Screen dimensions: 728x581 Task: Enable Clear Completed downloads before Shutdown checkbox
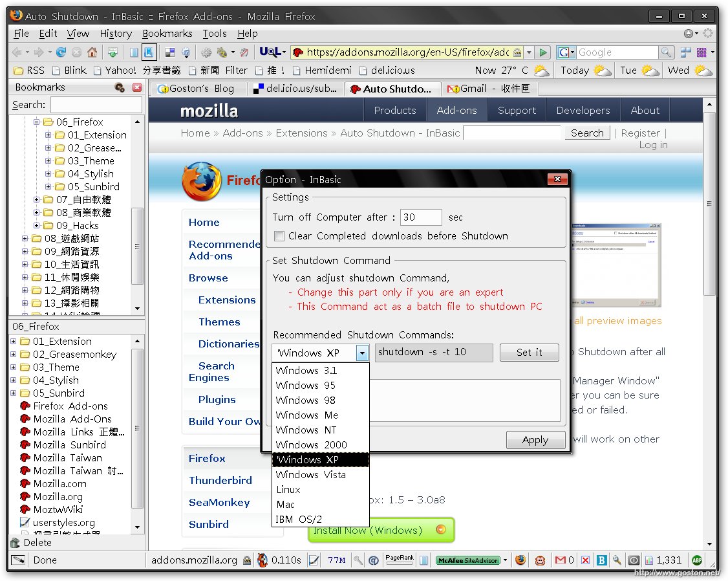click(x=279, y=236)
